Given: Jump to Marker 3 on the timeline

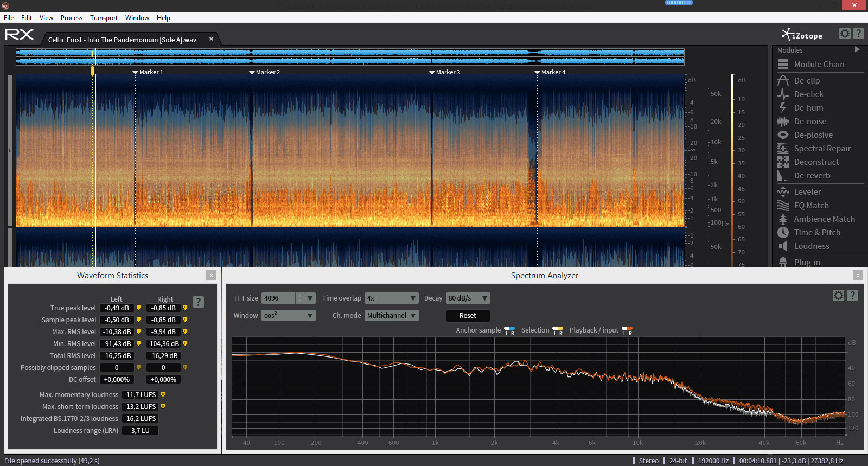Looking at the screenshot, I should tap(432, 72).
